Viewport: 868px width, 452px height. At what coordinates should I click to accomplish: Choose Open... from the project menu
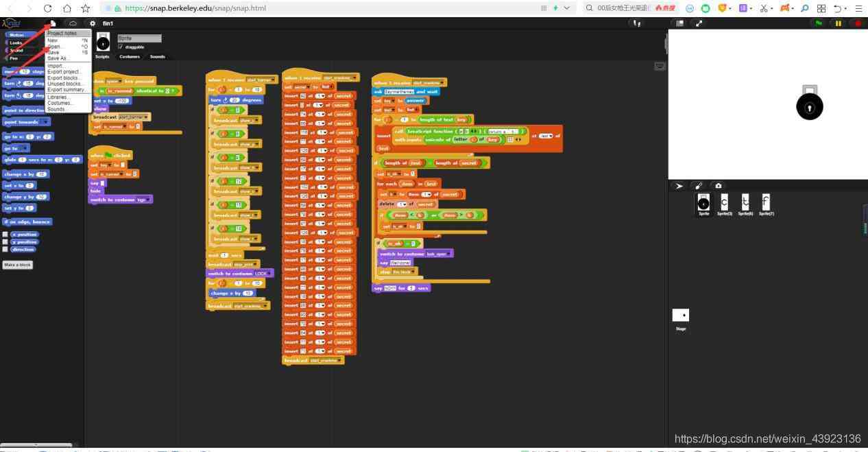[54, 47]
